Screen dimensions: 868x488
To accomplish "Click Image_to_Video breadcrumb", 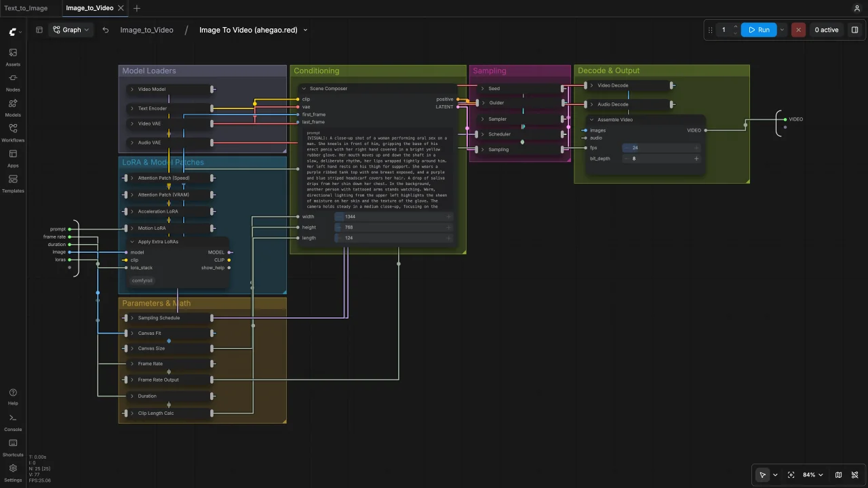I will coord(146,30).
